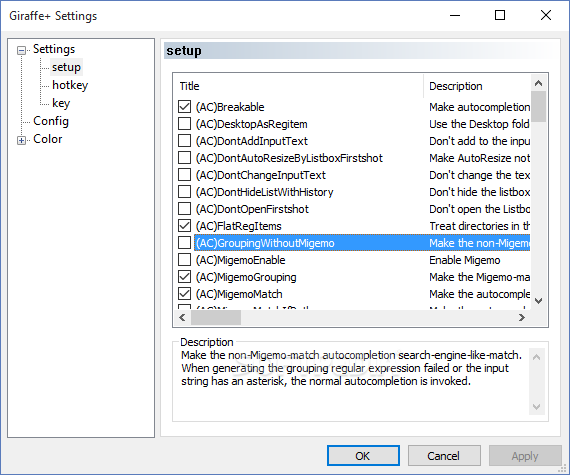The width and height of the screenshot is (570, 475).
Task: Click the Apply button
Action: 525,456
